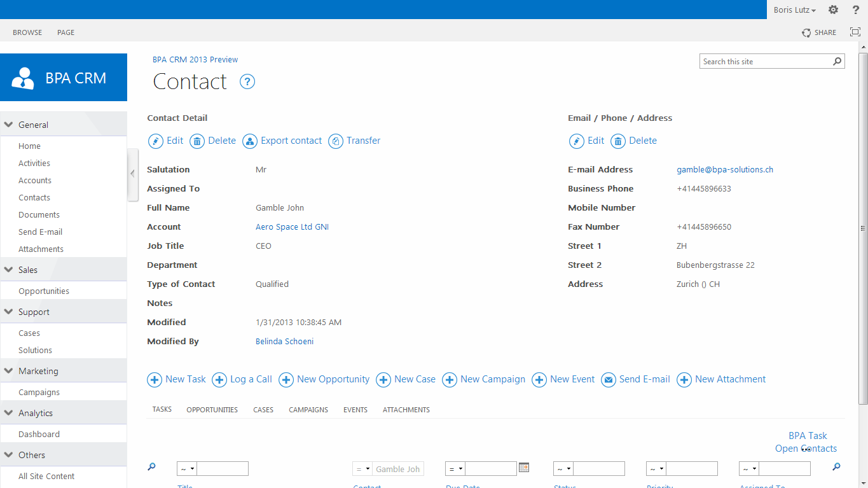Click the Status filter text field
The width and height of the screenshot is (868, 488).
599,469
